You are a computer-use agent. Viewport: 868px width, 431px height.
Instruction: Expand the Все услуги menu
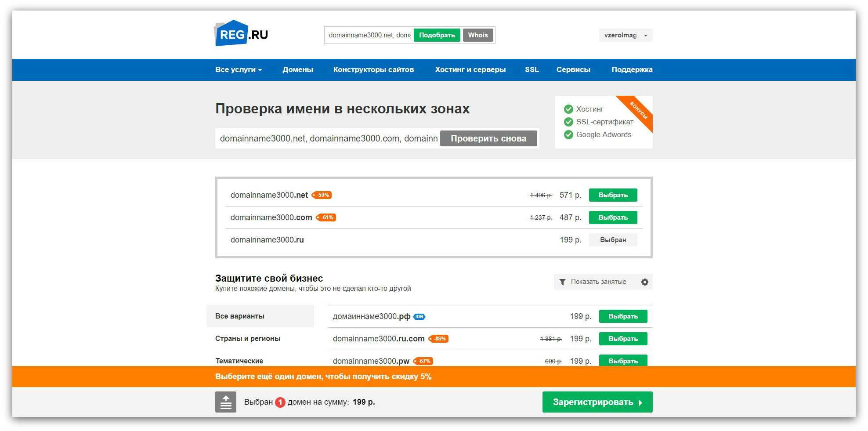[238, 70]
